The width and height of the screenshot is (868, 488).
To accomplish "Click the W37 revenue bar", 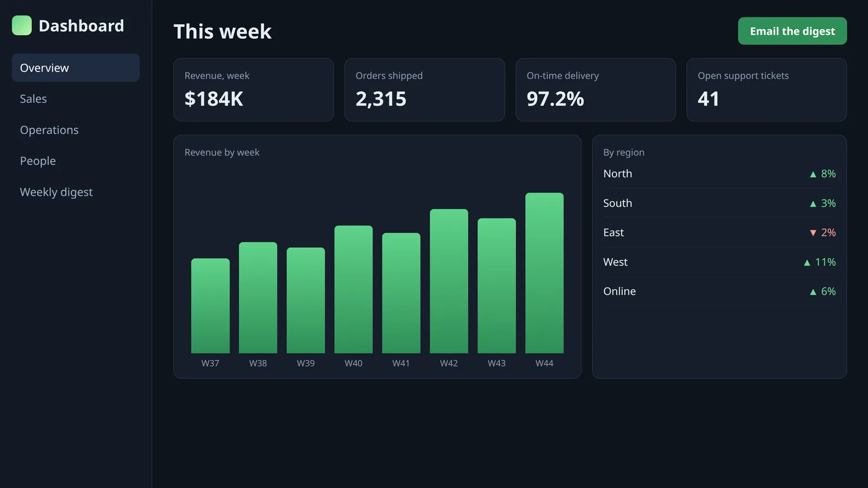I will [210, 306].
